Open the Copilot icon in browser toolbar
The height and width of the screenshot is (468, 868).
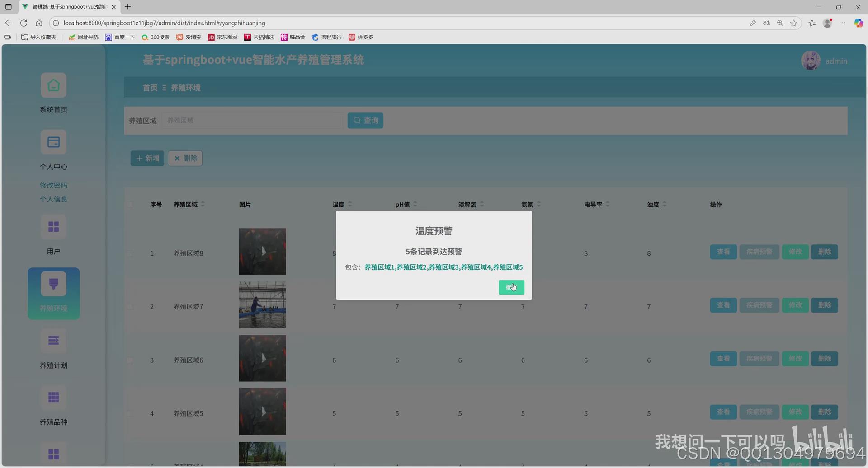point(859,23)
